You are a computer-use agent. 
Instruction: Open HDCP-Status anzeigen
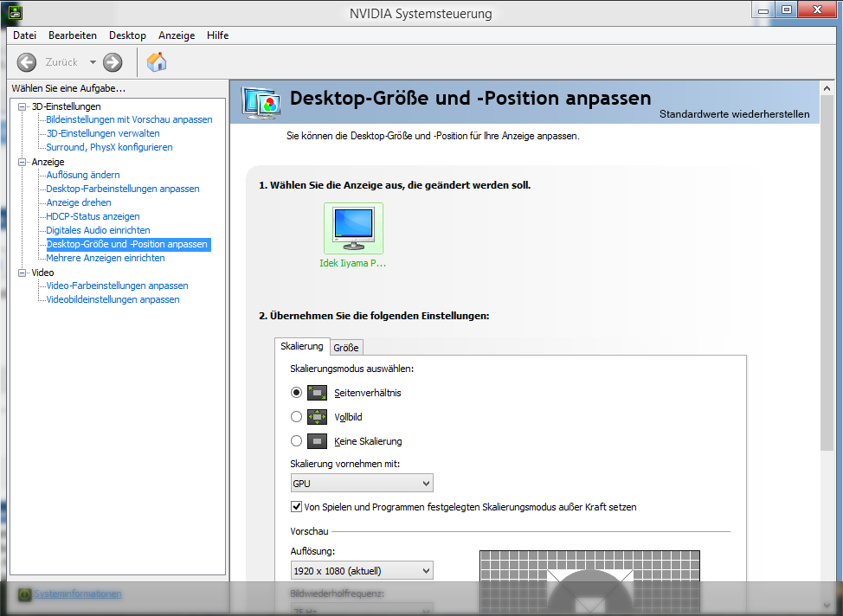pos(93,216)
